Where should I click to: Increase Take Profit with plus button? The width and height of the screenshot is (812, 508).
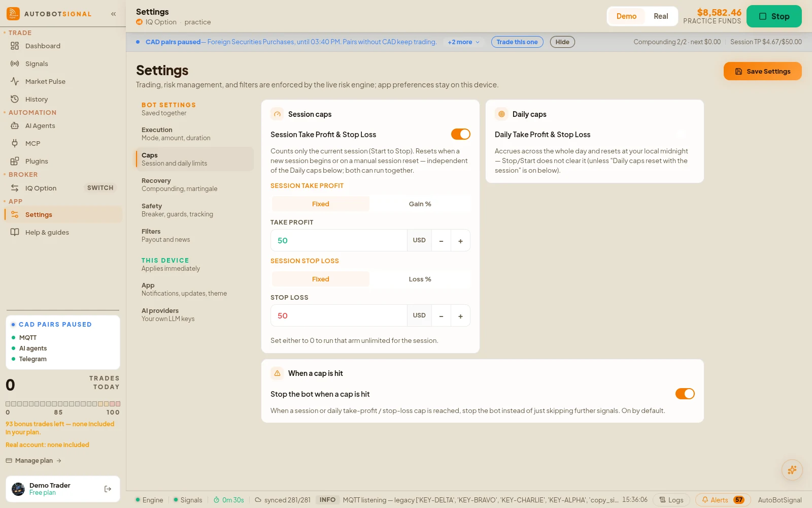pos(460,240)
